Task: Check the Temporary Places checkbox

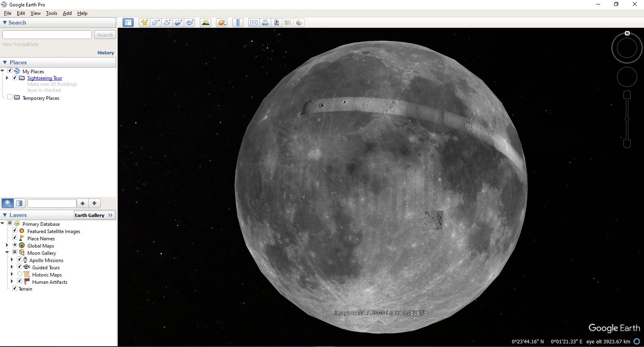Action: (10, 97)
